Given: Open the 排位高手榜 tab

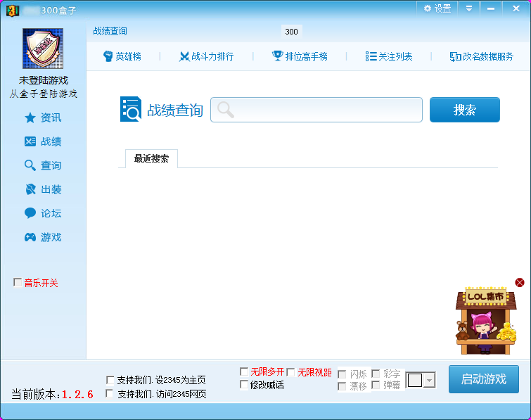Looking at the screenshot, I should coord(300,56).
